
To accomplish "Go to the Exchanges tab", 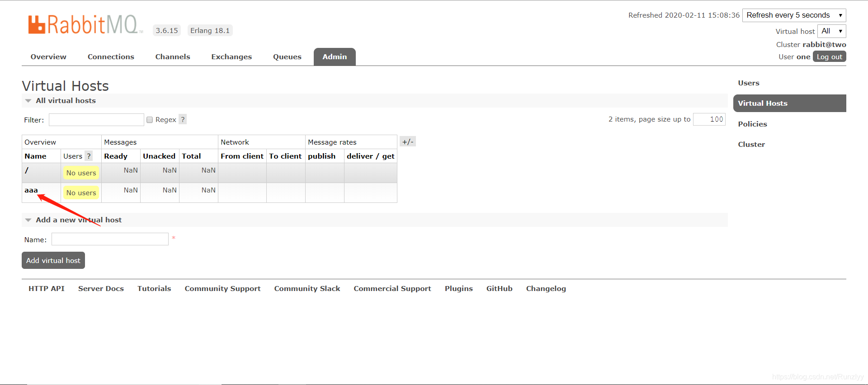I will [x=231, y=56].
